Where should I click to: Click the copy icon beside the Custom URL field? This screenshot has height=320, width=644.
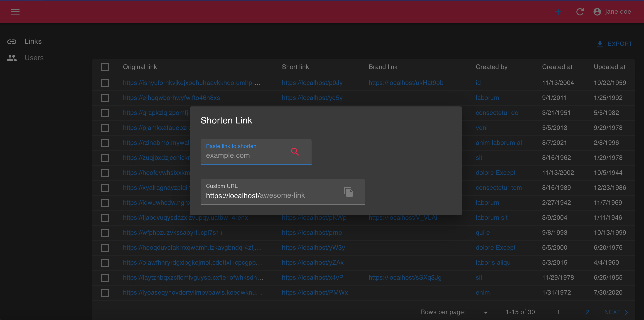click(x=349, y=192)
